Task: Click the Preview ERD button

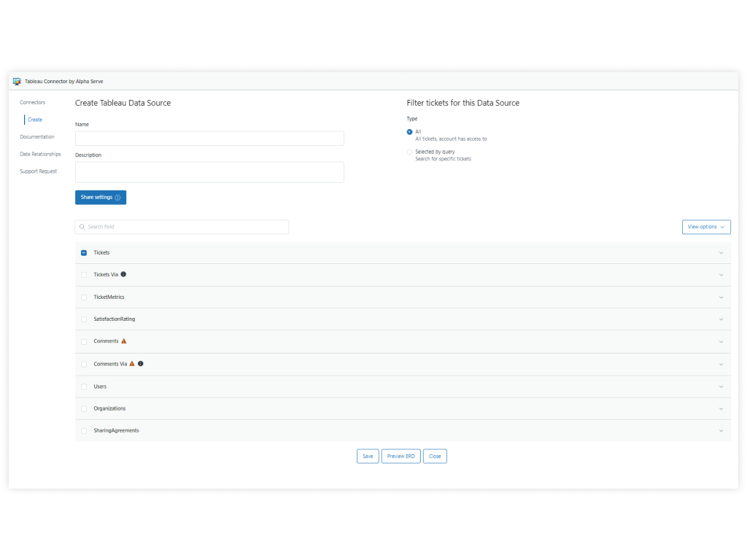Action: 400,456
